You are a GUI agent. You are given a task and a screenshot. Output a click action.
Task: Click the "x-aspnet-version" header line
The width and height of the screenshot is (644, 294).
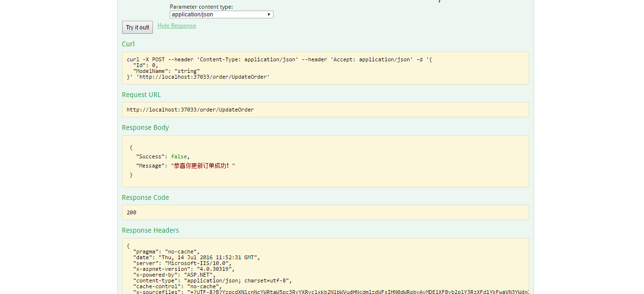click(184, 269)
